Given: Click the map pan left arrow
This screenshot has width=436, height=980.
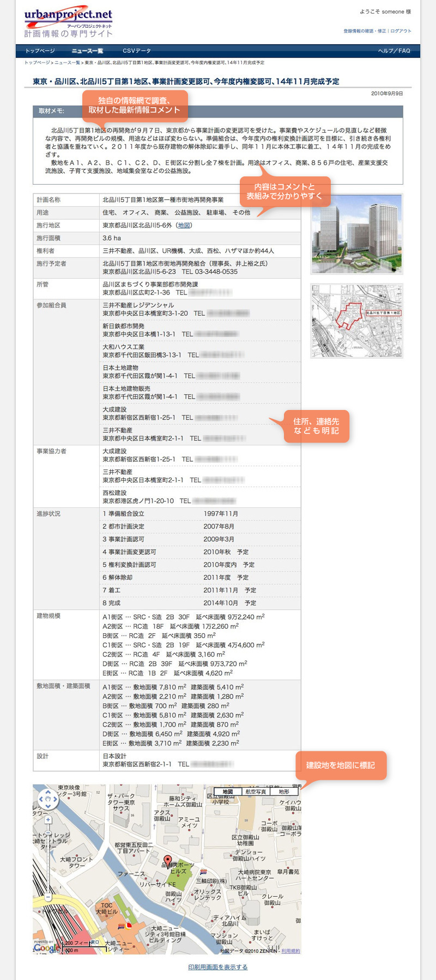Looking at the screenshot, I should (x=40, y=799).
